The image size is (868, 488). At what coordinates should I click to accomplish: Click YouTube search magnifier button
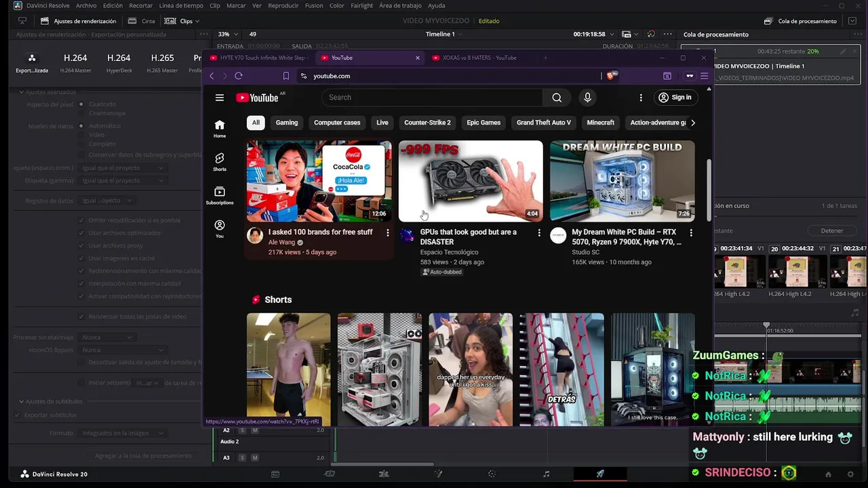coord(557,98)
